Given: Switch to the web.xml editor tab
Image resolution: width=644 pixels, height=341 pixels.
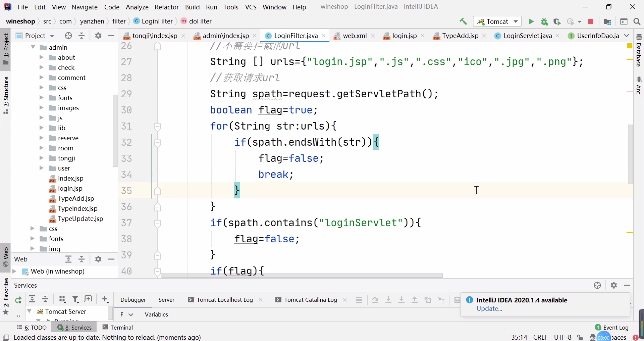Looking at the screenshot, I should click(355, 36).
